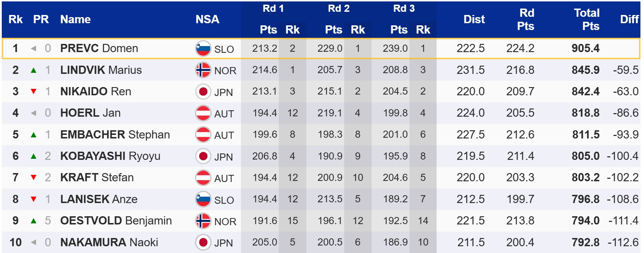Click the name OESTVOLD Benjamin
Viewport: 644px width, 253px height.
tap(116, 221)
